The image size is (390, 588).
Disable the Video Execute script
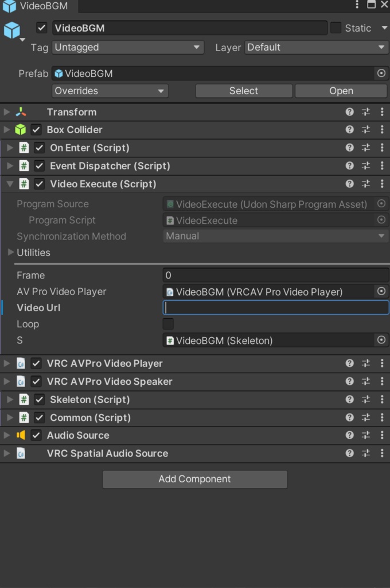[40, 184]
